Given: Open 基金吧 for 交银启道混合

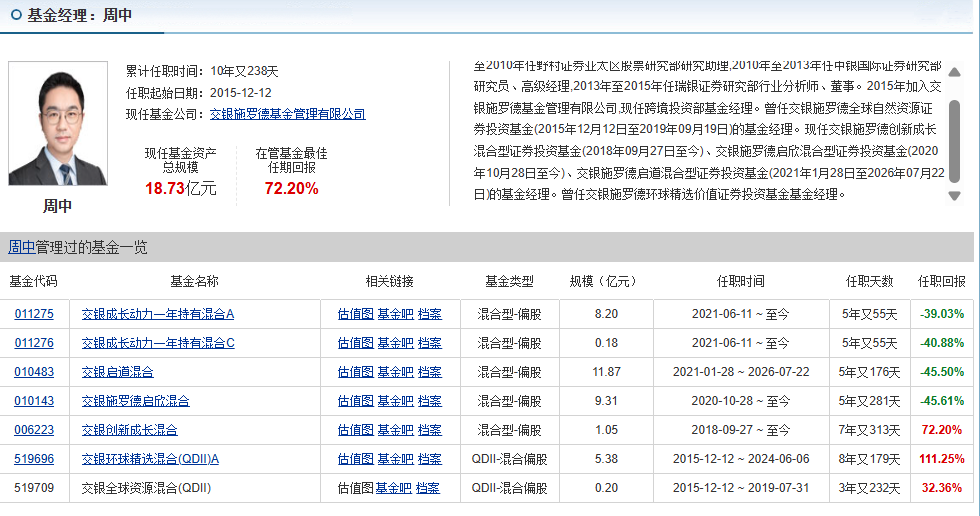Looking at the screenshot, I should (396, 372).
